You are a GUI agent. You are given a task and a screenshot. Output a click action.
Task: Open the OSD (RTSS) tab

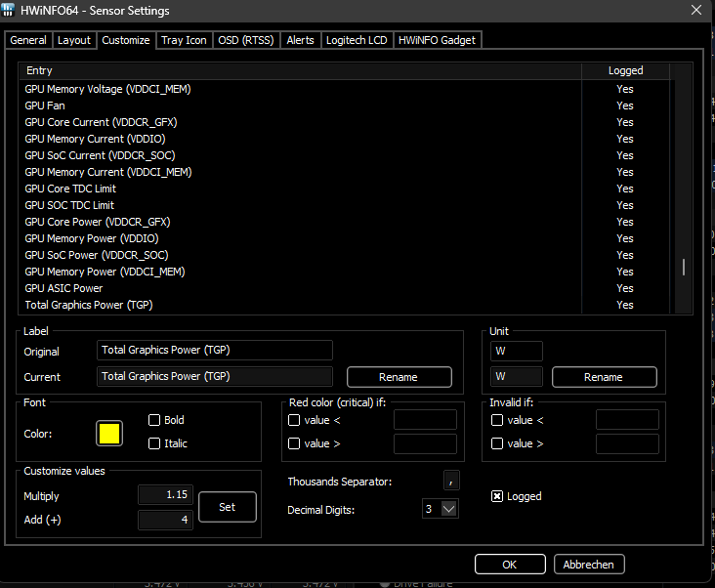[246, 40]
